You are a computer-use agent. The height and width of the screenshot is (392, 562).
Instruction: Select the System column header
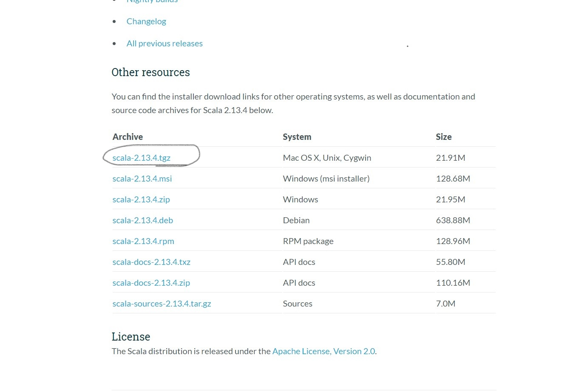[297, 137]
